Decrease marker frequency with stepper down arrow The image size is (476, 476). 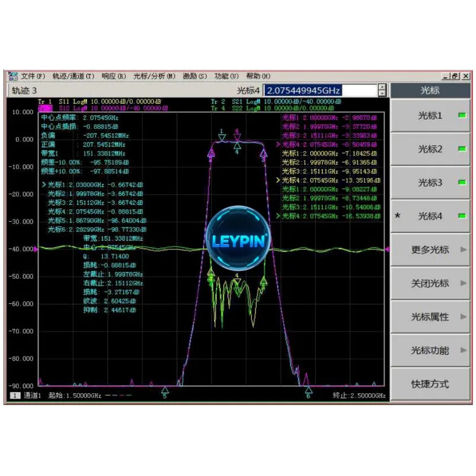382,93
